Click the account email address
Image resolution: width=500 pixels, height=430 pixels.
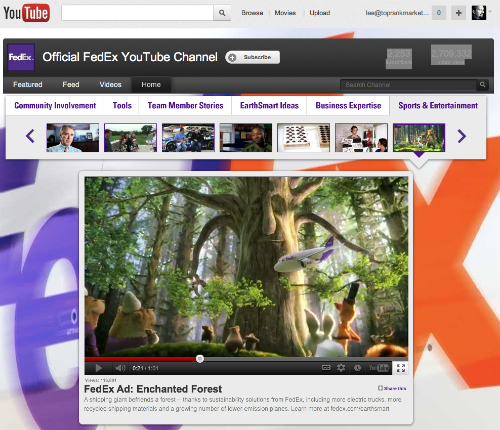click(397, 13)
